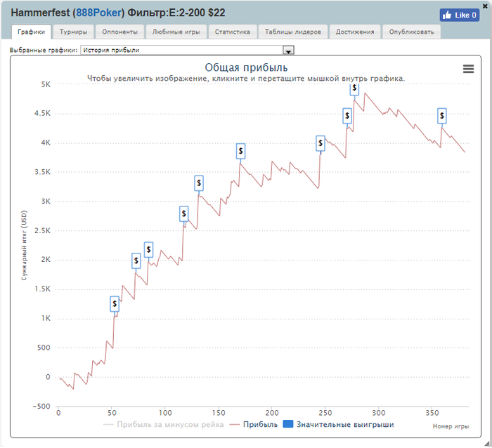Screen dimensions: 492x448
Task: Switch to the Статистика tab
Action: (232, 32)
